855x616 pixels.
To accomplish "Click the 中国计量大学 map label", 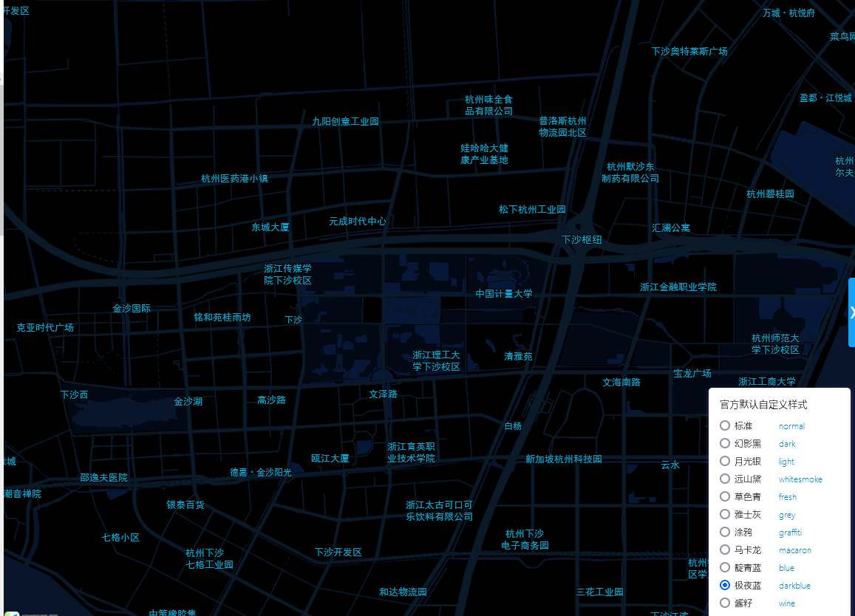I will [503, 294].
